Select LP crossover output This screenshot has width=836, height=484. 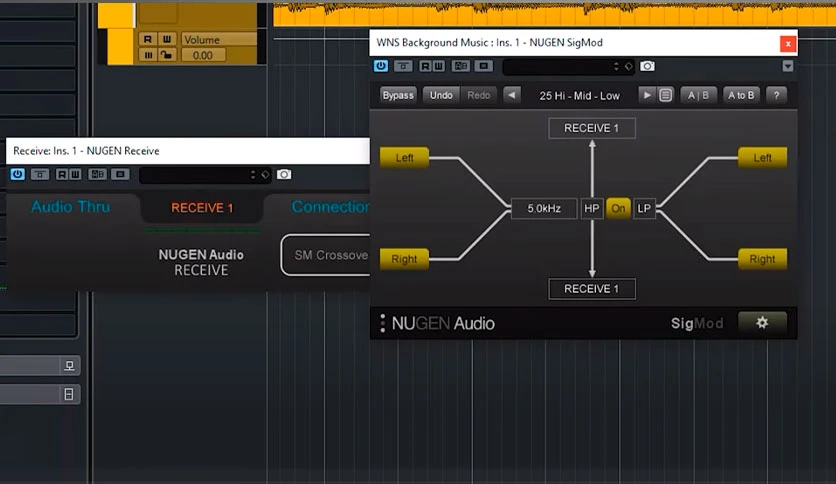point(644,208)
